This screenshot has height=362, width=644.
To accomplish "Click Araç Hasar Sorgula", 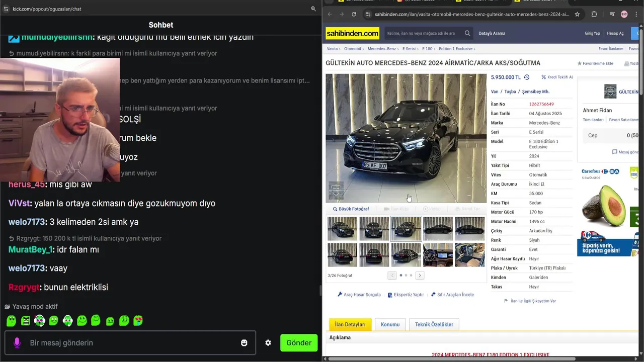I will (359, 295).
